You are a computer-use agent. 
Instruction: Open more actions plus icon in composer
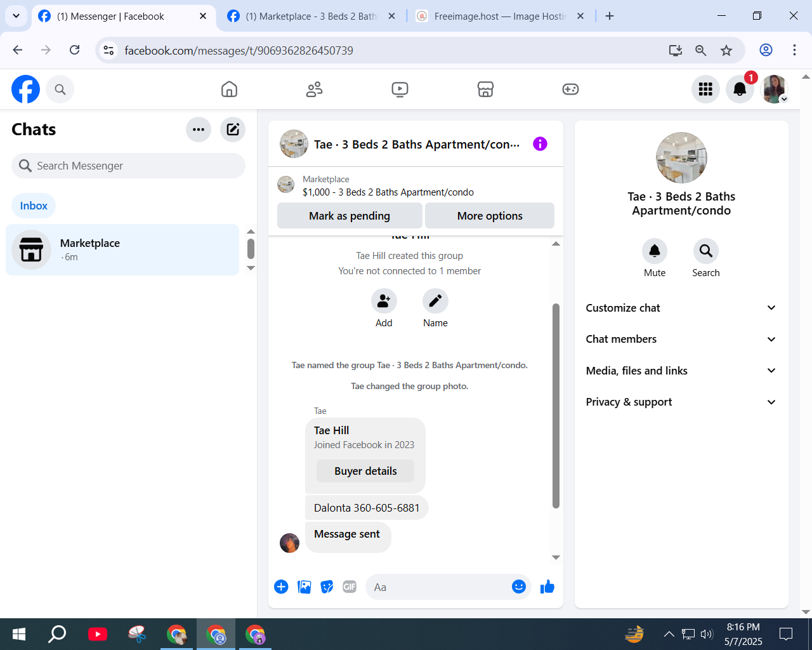point(281,587)
